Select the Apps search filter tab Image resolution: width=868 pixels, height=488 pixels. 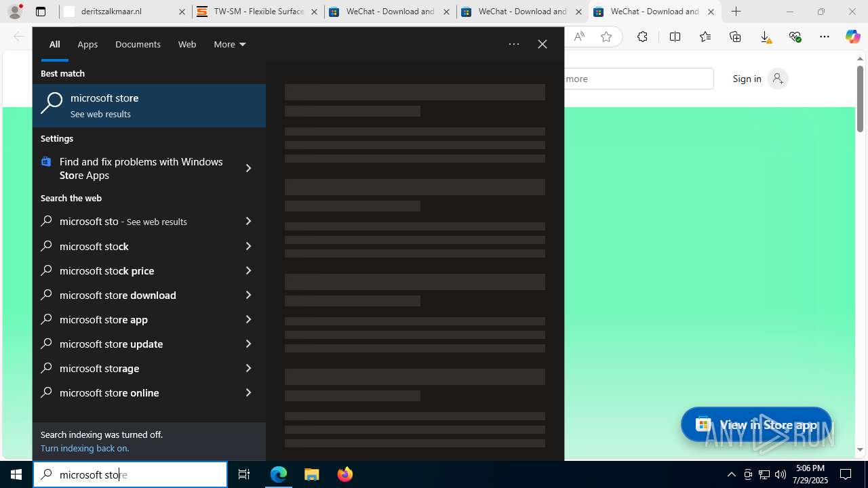(x=87, y=44)
